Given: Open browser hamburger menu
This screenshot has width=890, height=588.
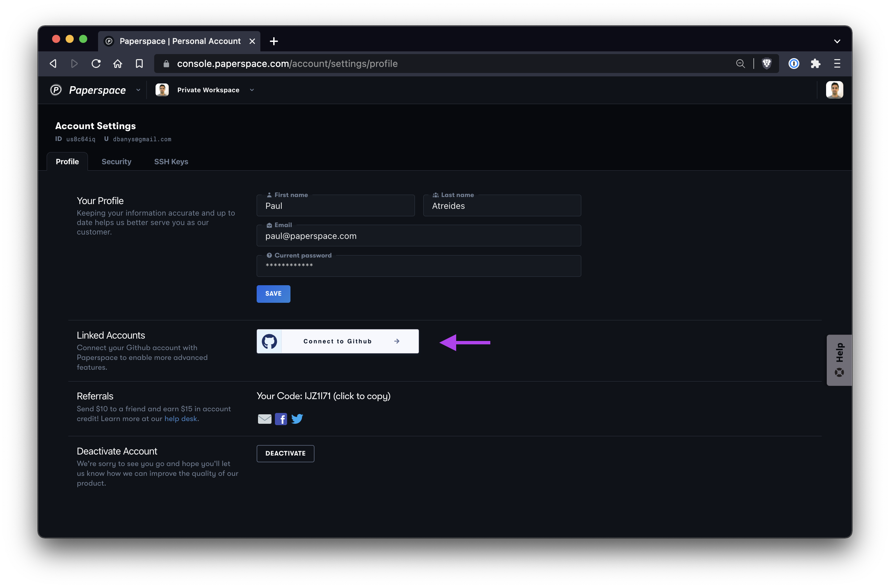Looking at the screenshot, I should (x=837, y=64).
